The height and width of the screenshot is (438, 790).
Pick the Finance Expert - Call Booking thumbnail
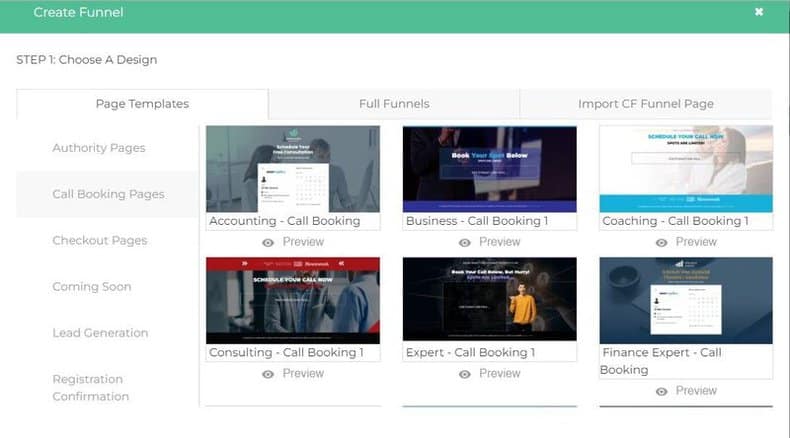[686, 300]
